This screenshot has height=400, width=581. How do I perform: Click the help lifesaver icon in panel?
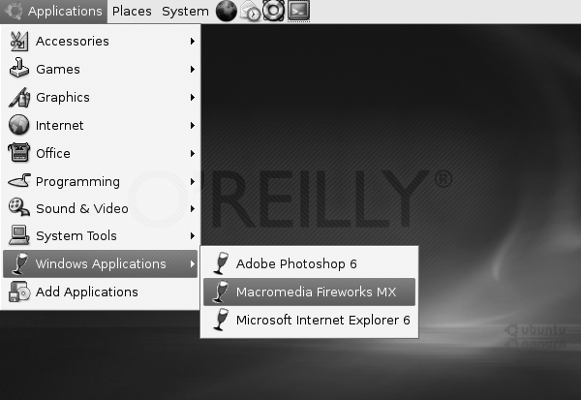click(x=273, y=11)
